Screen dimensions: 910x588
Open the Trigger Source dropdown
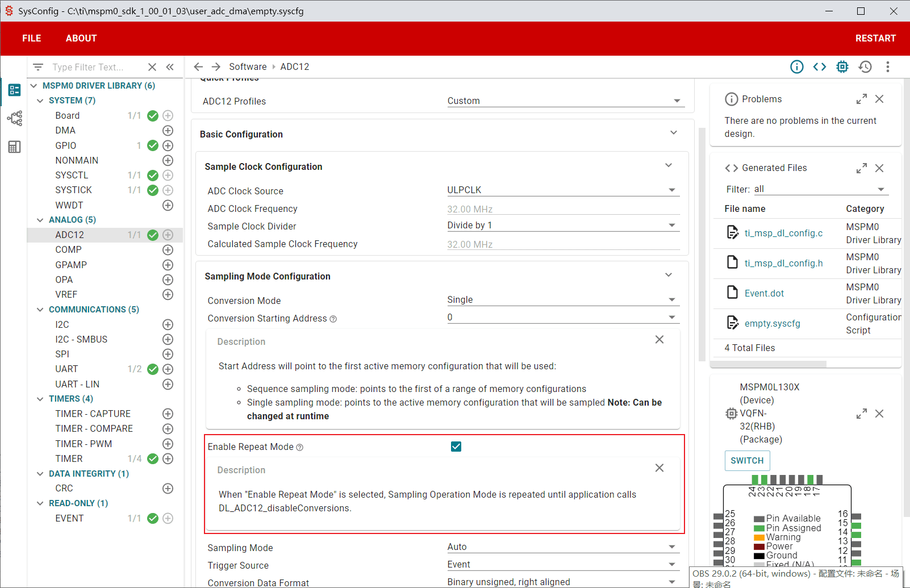click(x=563, y=564)
